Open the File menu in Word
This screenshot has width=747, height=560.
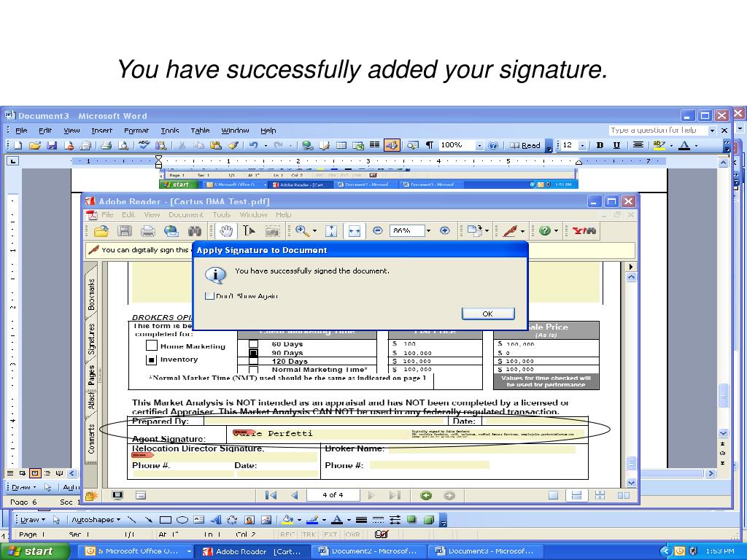coord(21,131)
